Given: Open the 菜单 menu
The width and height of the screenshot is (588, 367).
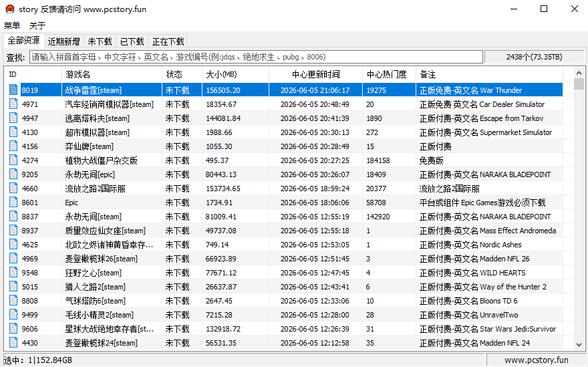Looking at the screenshot, I should pyautogui.click(x=12, y=25).
